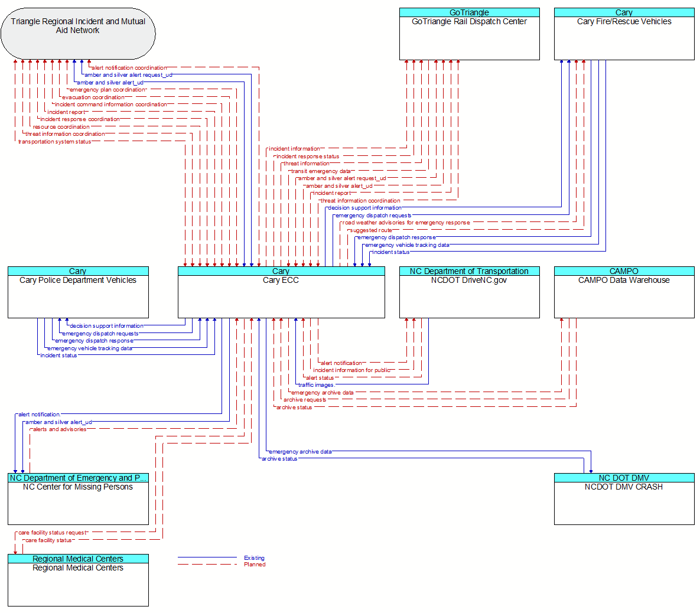The width and height of the screenshot is (700, 613).
Task: Select 'traffic images' flow label
Action: click(316, 385)
